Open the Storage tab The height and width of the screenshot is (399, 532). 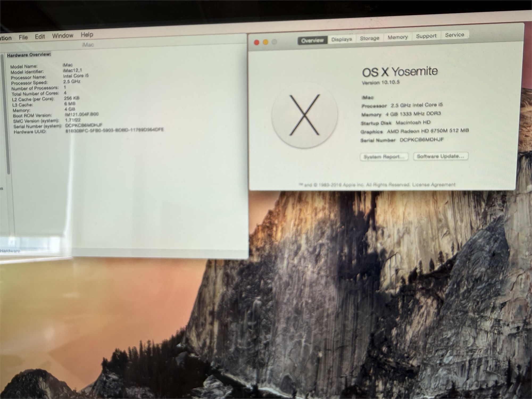point(369,38)
